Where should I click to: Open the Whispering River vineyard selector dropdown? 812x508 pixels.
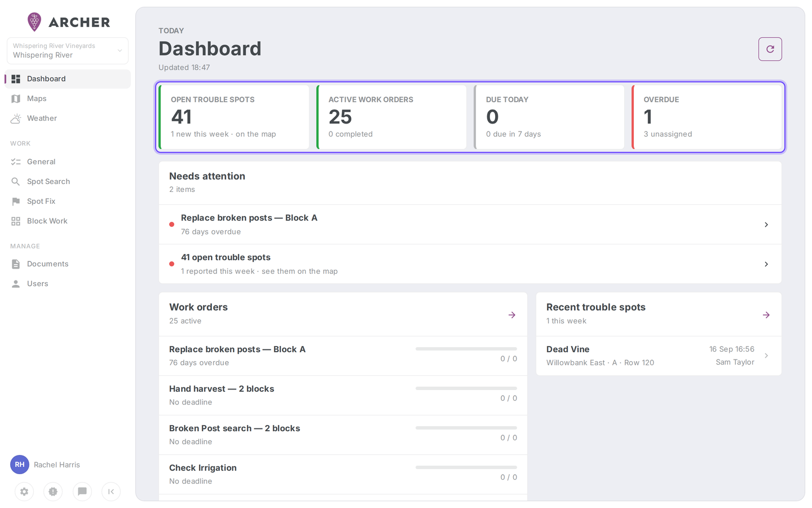coord(68,51)
